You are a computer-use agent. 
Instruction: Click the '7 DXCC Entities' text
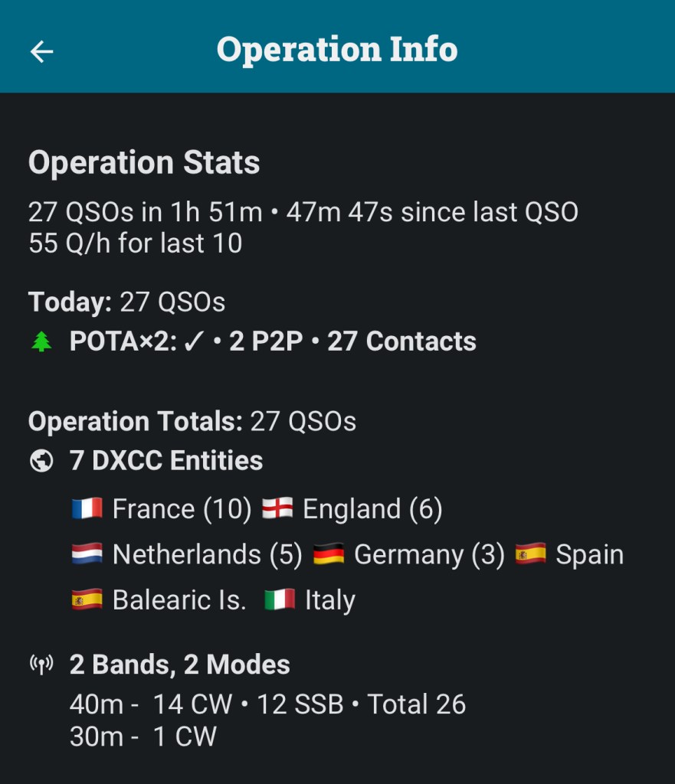[166, 461]
